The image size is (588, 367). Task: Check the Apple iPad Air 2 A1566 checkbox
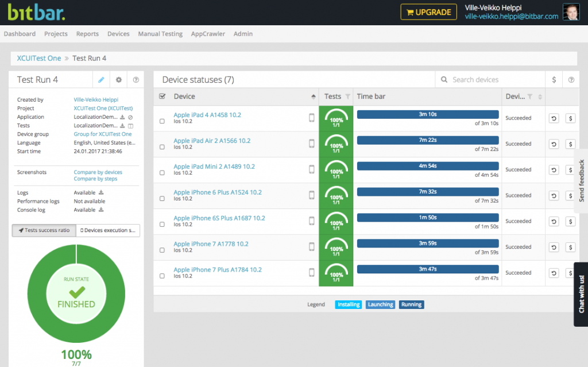(x=162, y=147)
